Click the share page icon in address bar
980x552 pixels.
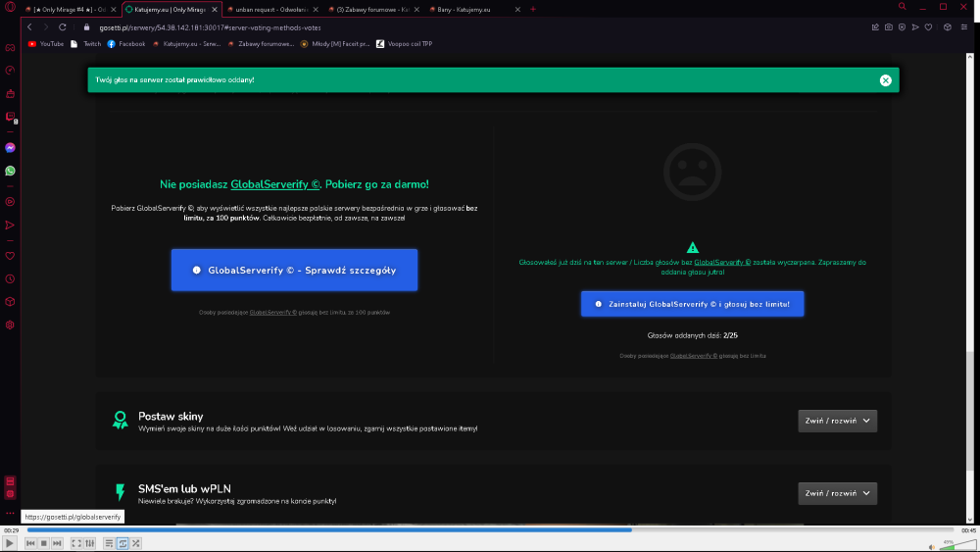tap(875, 26)
